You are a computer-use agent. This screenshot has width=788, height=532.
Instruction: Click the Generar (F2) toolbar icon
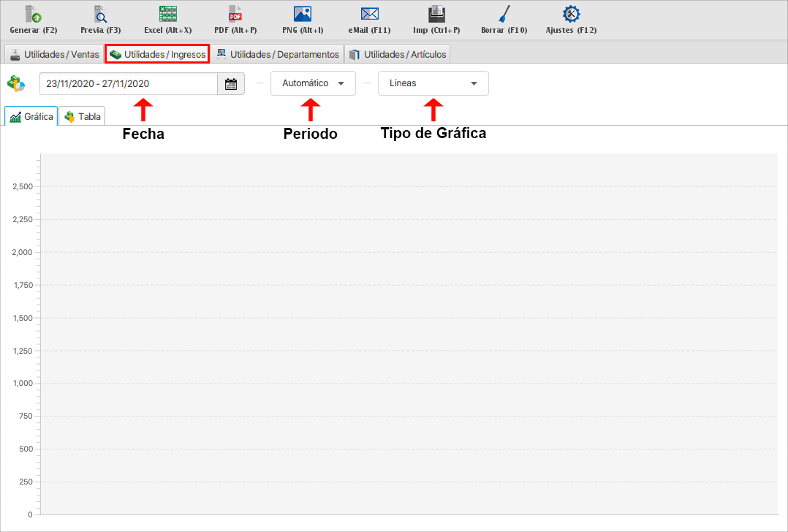click(x=34, y=14)
